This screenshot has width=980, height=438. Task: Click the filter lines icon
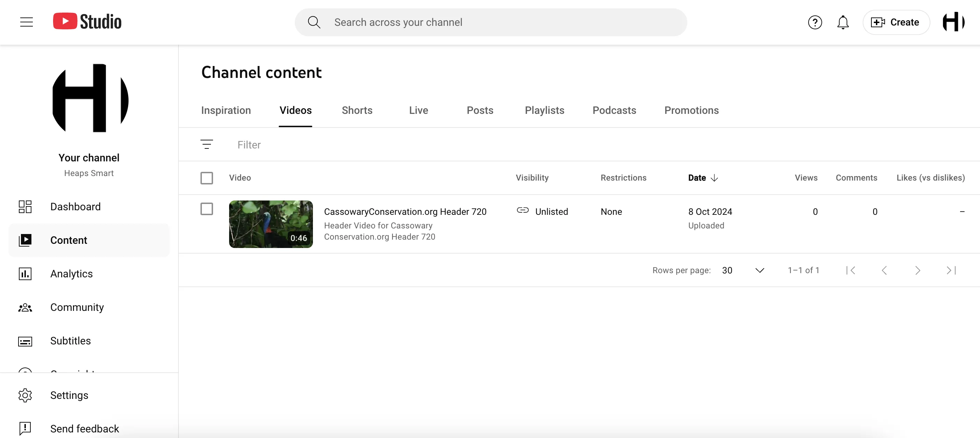coord(206,145)
